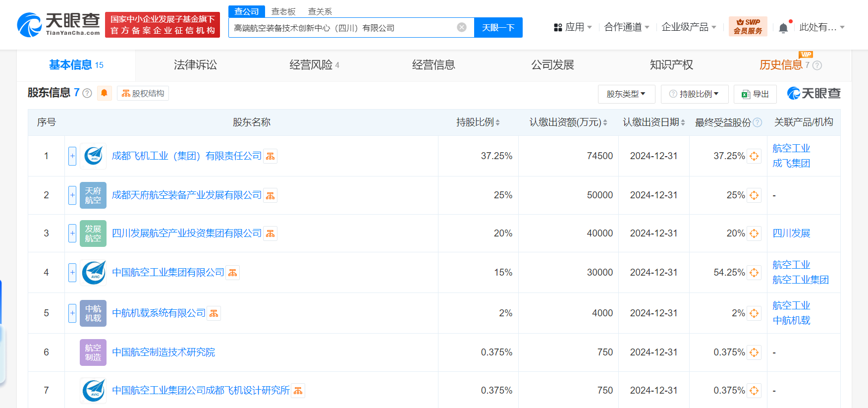Open equity chart icon for 中航机载系统有限公司
This screenshot has width=868, height=408.
(214, 313)
